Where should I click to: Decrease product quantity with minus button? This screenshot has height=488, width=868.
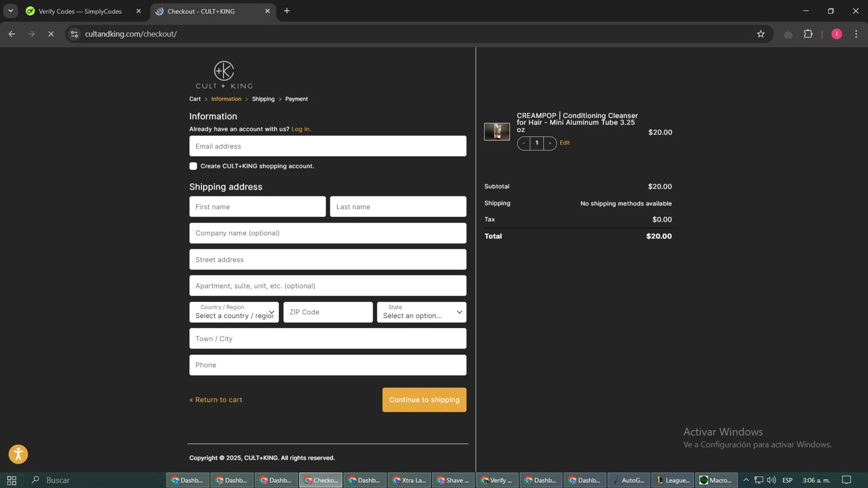point(524,143)
